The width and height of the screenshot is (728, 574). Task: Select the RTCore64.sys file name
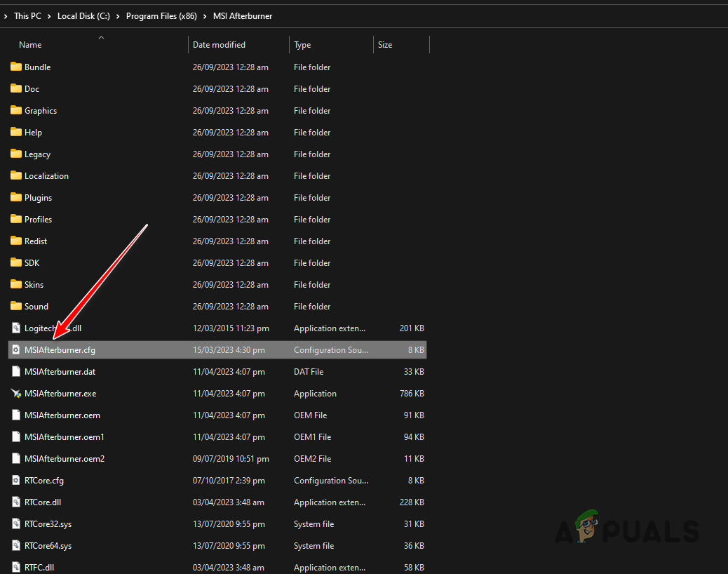coord(48,546)
